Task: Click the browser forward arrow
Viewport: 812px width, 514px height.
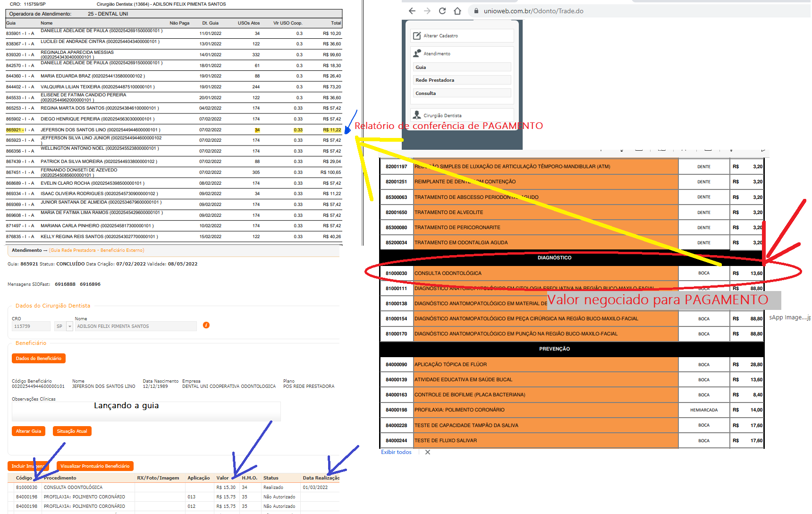Action: [427, 11]
